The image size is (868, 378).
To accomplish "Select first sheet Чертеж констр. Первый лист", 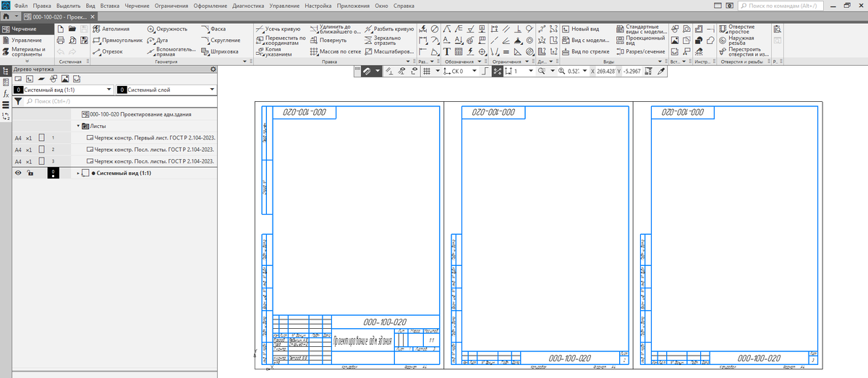I will (151, 137).
